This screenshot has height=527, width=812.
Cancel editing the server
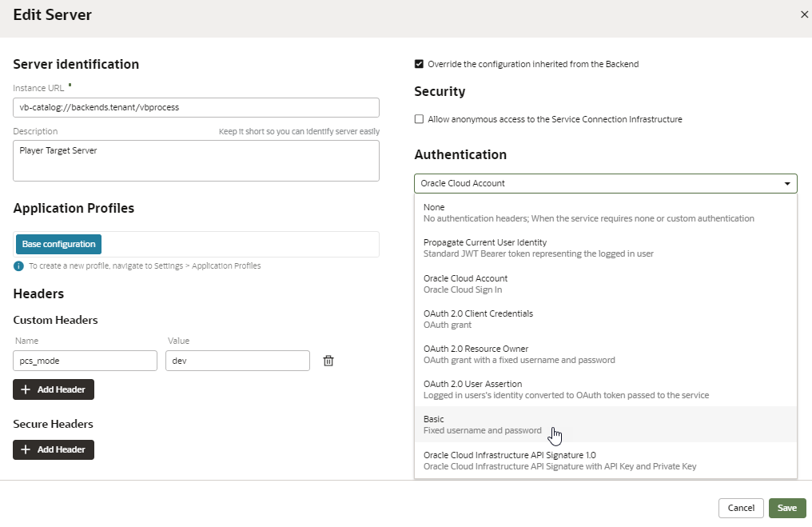tap(741, 508)
